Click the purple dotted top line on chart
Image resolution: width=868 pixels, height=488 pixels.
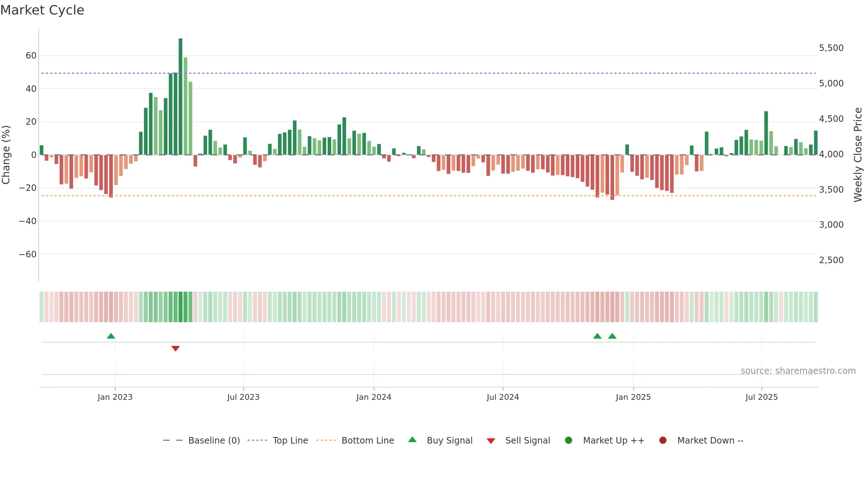coord(429,73)
